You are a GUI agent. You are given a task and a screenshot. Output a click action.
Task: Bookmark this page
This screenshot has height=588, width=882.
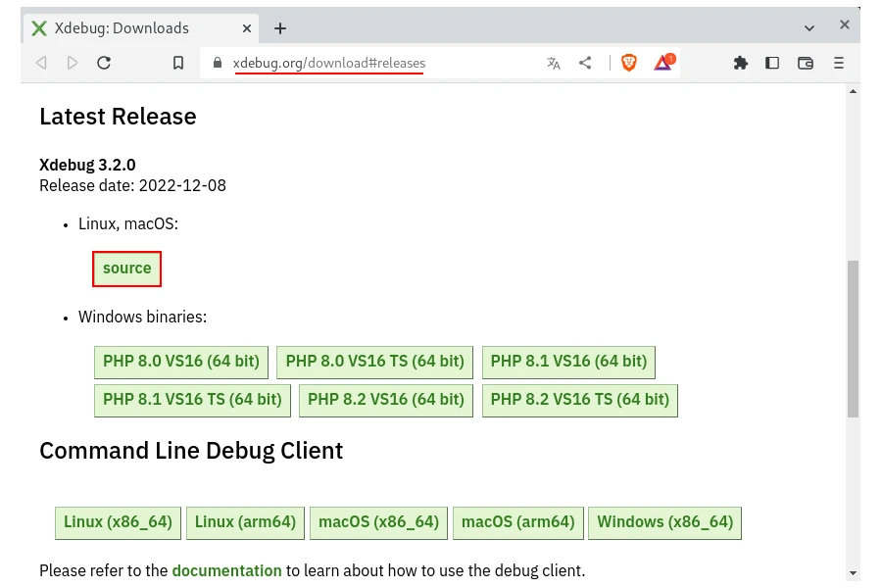[177, 62]
